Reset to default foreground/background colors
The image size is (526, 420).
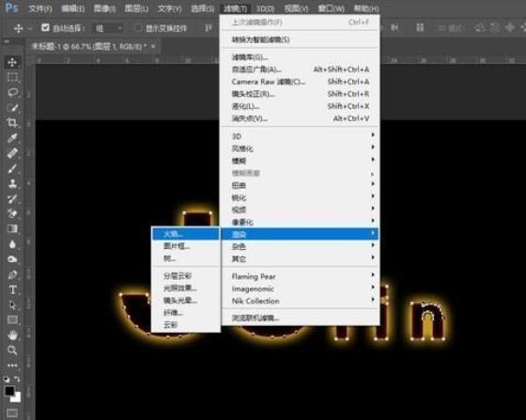pos(7,380)
